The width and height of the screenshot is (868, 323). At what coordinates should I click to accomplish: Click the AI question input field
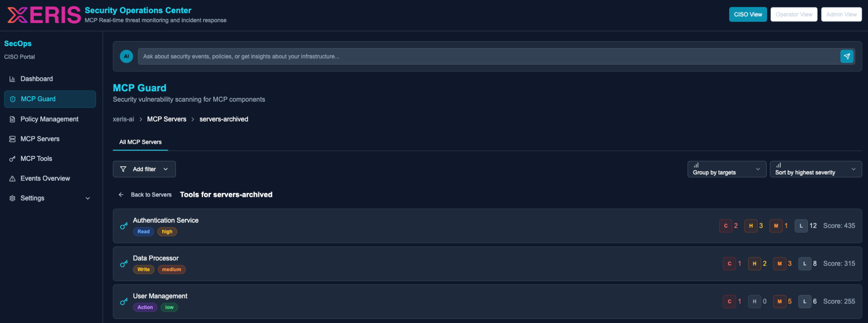488,56
